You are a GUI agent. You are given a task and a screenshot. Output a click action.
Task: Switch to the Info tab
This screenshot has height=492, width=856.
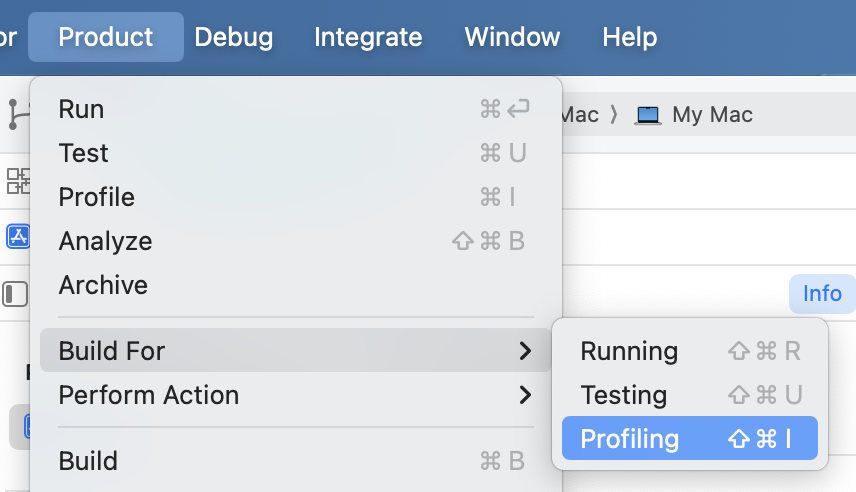click(822, 294)
